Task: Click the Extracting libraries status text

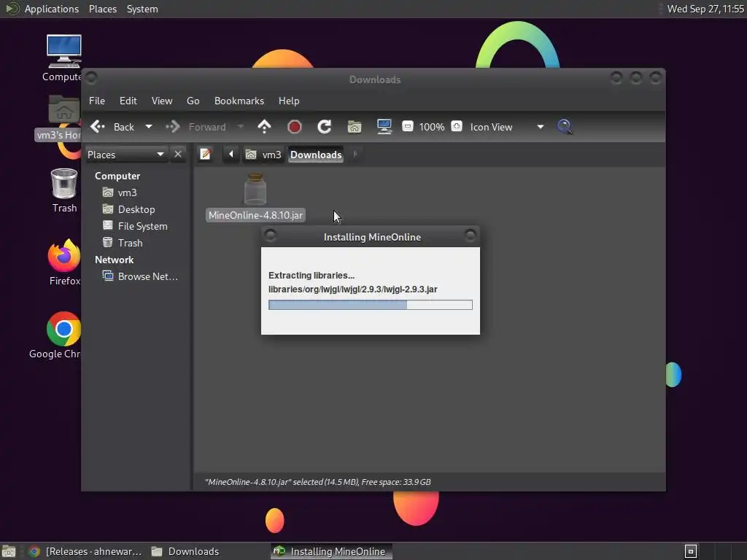Action: 311,275
